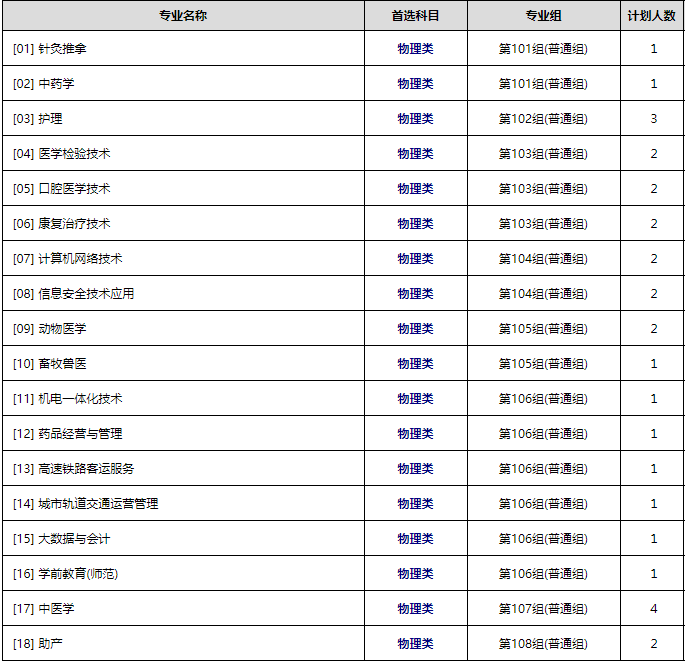Click the plan count 3 for 护理
Viewport: 685px width, 662px height.
(654, 118)
